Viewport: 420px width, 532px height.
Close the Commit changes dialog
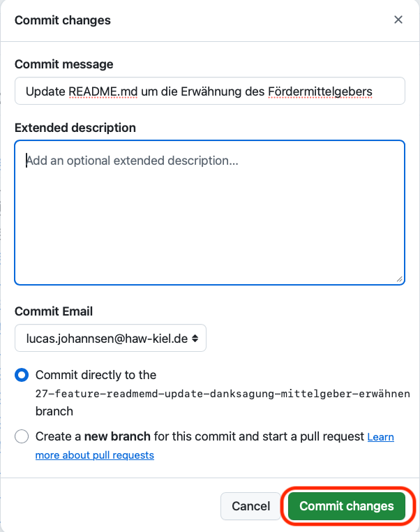pyautogui.click(x=398, y=20)
